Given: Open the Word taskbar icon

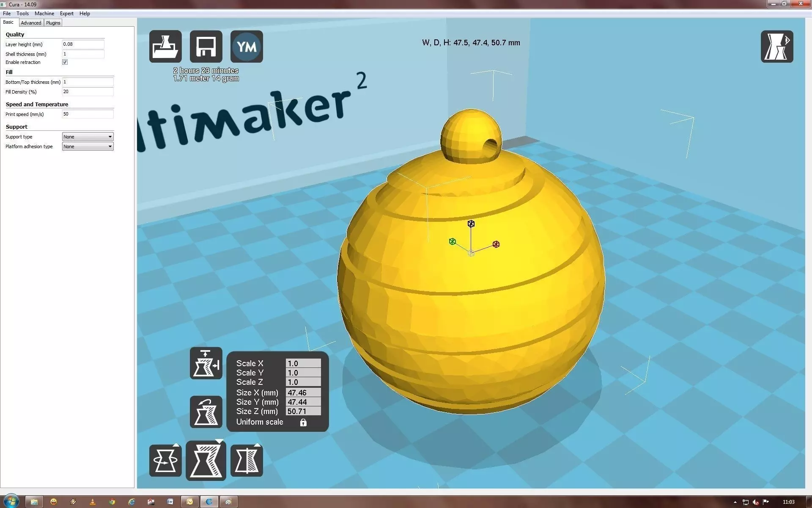Looking at the screenshot, I should [x=170, y=502].
